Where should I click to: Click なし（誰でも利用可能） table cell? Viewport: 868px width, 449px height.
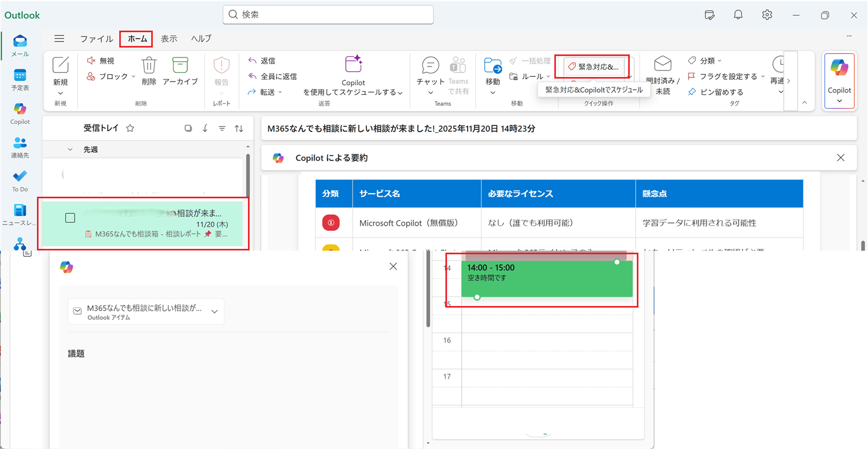click(558, 223)
